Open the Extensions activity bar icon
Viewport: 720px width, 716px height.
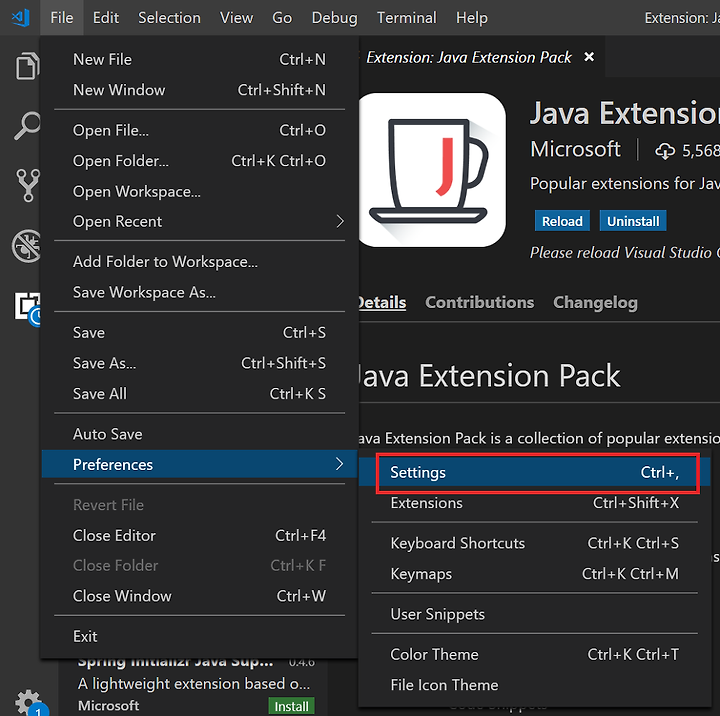click(x=28, y=307)
